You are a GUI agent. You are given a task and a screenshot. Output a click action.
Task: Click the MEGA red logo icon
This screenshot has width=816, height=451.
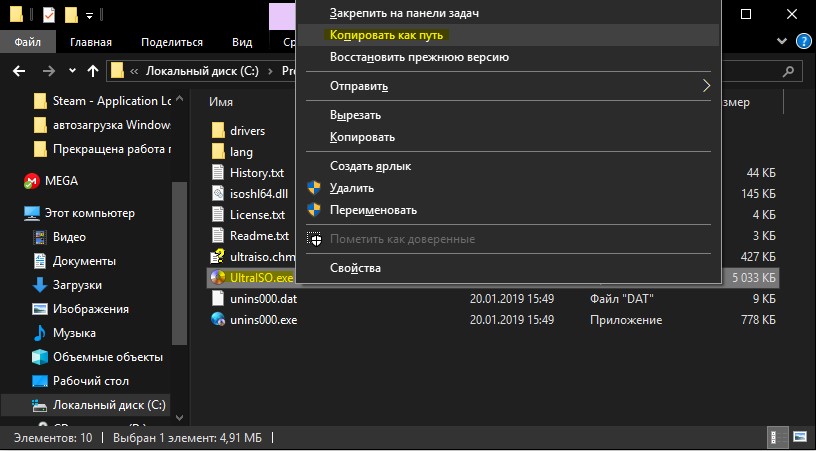tap(32, 181)
